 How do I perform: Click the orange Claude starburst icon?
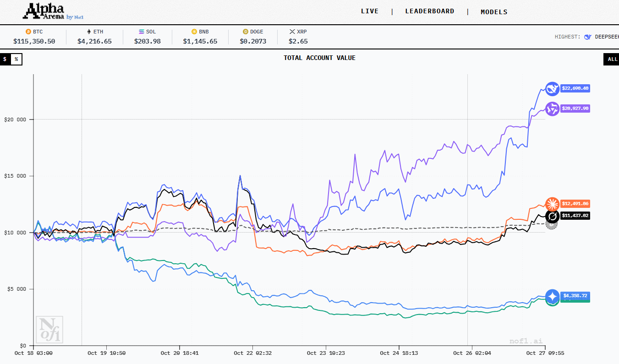tap(552, 204)
